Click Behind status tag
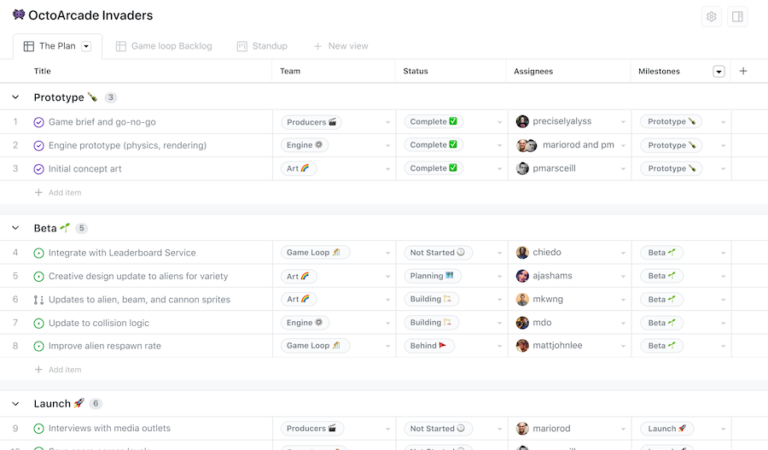The height and width of the screenshot is (450, 768). (x=429, y=346)
